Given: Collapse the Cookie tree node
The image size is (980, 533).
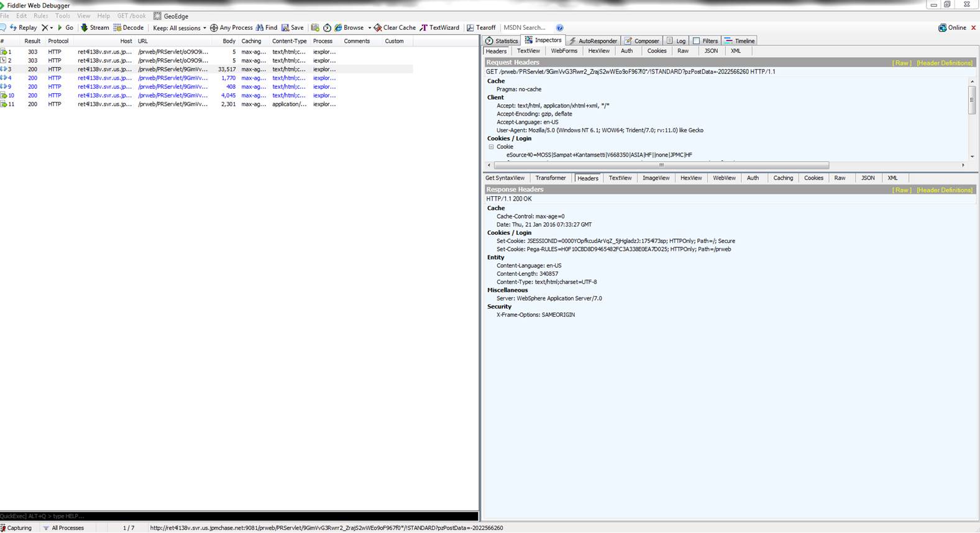Looking at the screenshot, I should 491,147.
